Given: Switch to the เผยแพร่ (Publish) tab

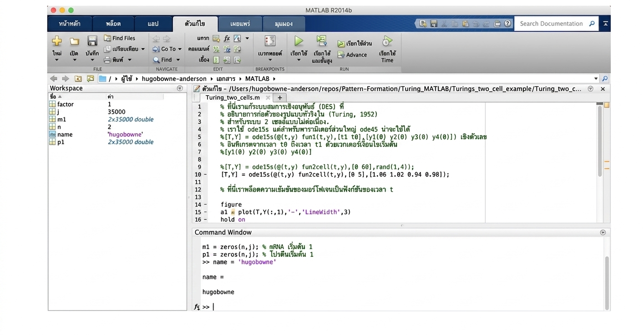Looking at the screenshot, I should click(240, 24).
